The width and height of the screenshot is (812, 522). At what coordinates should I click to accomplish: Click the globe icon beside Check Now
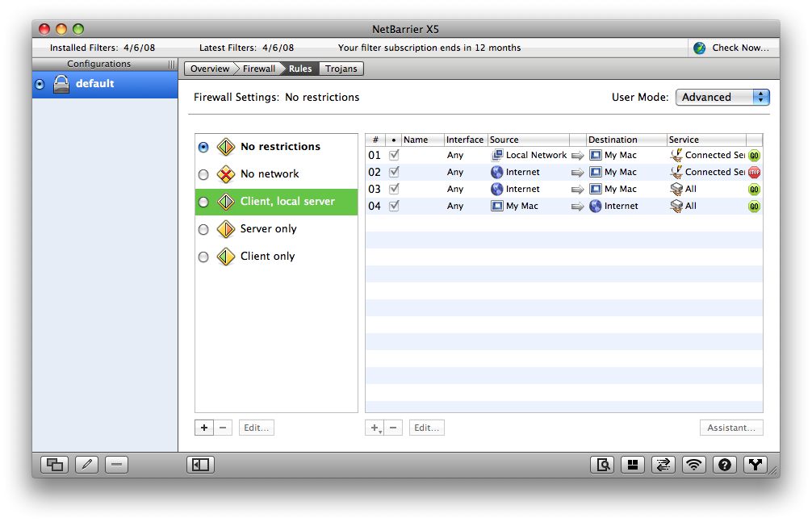coord(700,48)
